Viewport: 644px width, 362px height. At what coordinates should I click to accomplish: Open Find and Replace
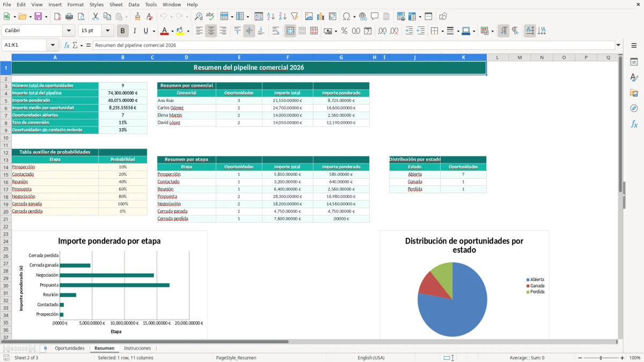199,17
